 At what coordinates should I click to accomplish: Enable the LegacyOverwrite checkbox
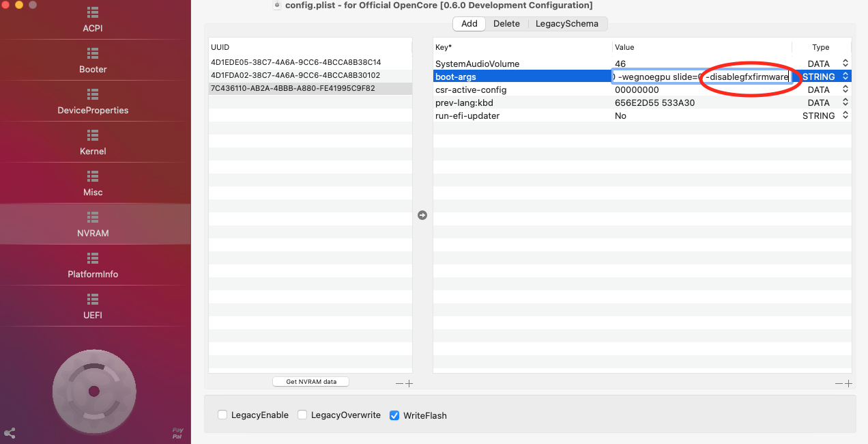(302, 415)
